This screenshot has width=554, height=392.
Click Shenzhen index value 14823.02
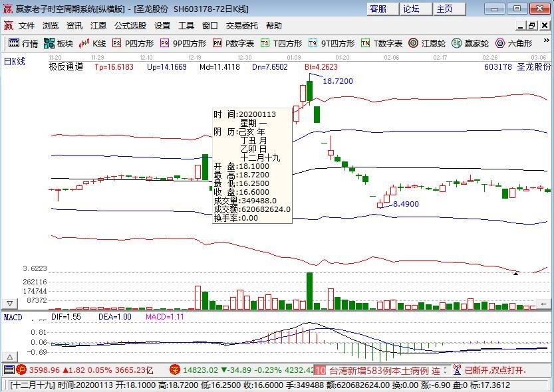coord(201,370)
